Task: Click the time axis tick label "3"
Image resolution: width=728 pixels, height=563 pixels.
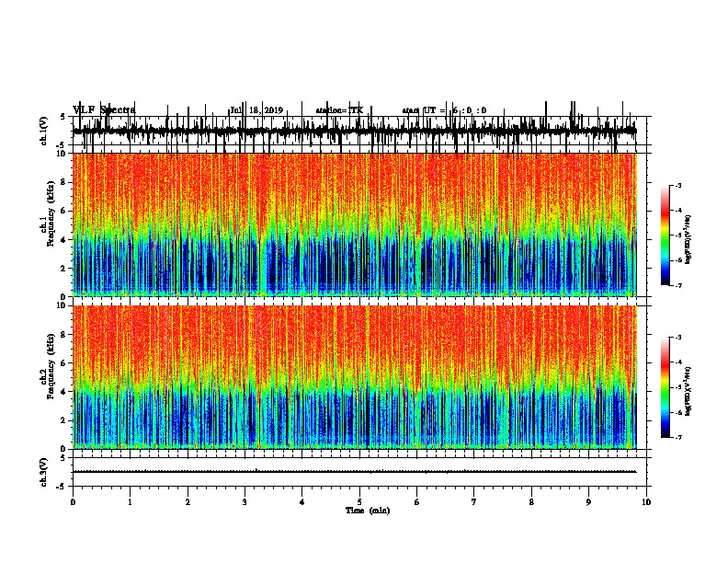Action: point(245,501)
